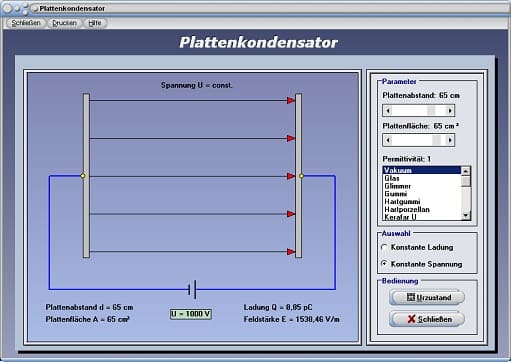
Task: Click the right capacitor plate
Action: click(x=299, y=176)
